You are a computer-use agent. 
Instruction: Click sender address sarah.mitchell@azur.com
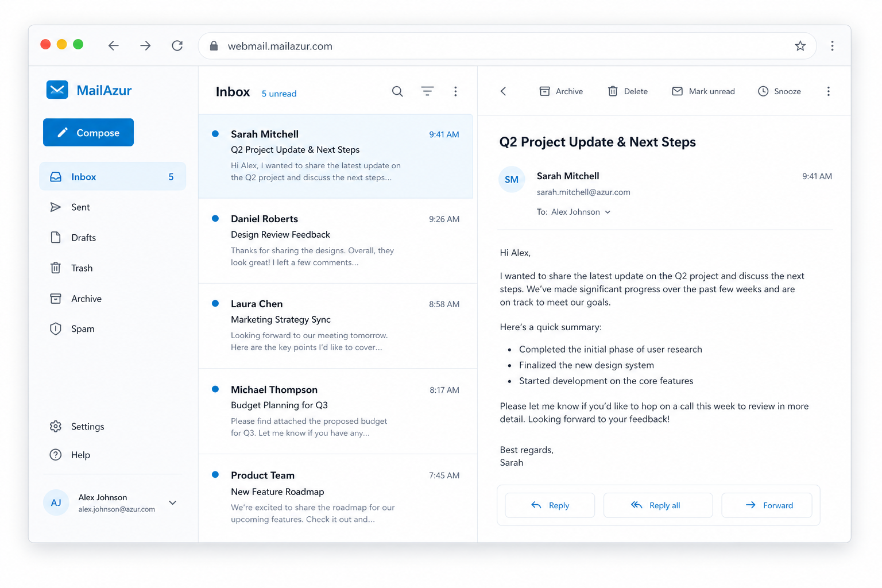[583, 192]
